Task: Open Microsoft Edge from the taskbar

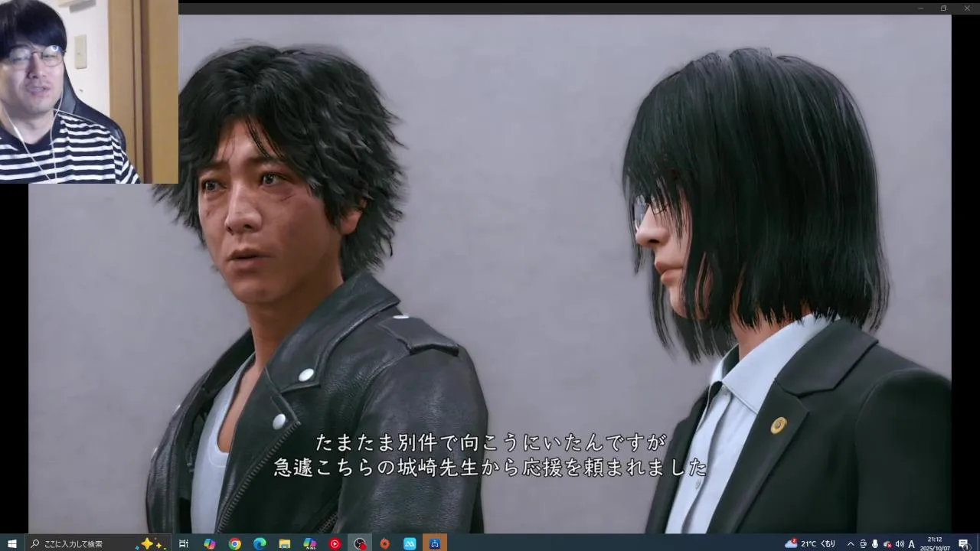Action: [x=260, y=543]
